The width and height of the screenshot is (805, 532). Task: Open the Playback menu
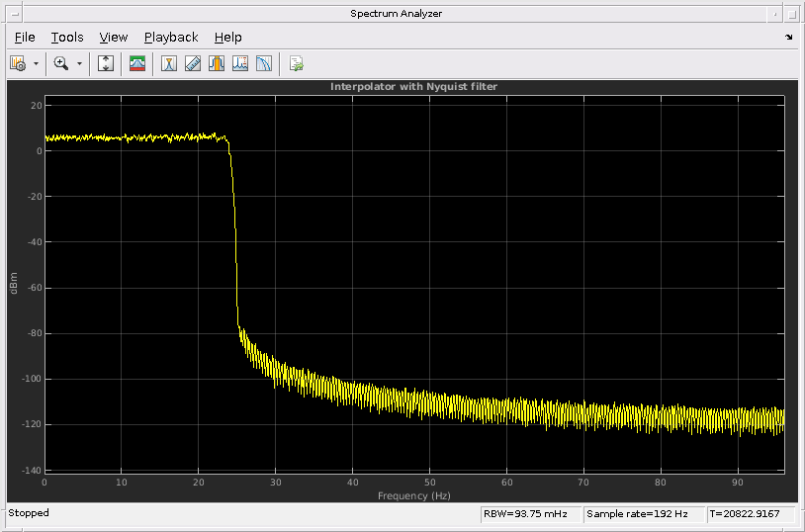171,37
